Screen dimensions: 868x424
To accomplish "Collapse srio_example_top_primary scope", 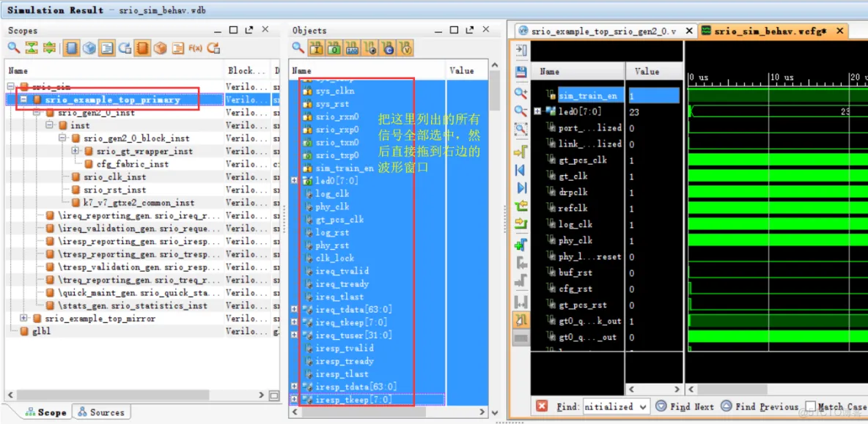I will (x=23, y=100).
